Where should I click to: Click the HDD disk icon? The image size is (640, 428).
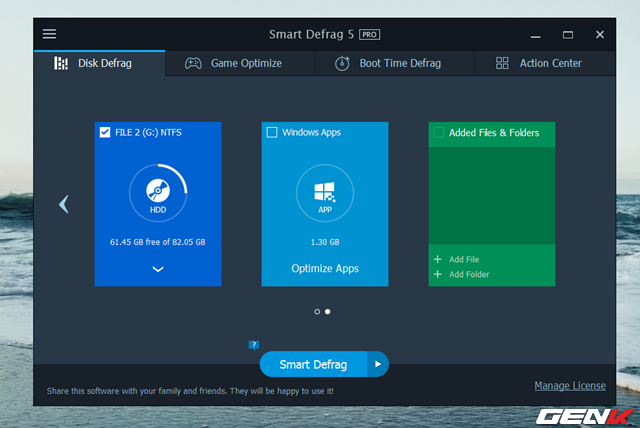(x=158, y=193)
